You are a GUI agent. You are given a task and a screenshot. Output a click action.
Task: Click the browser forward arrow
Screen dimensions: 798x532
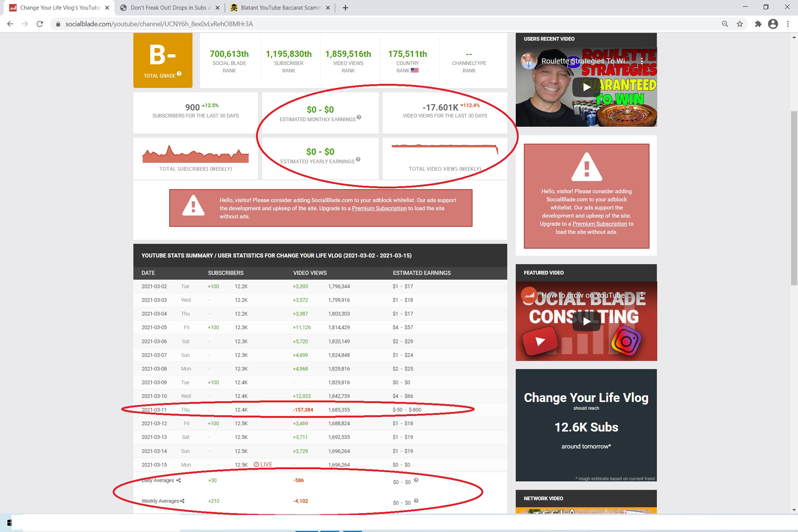25,24
